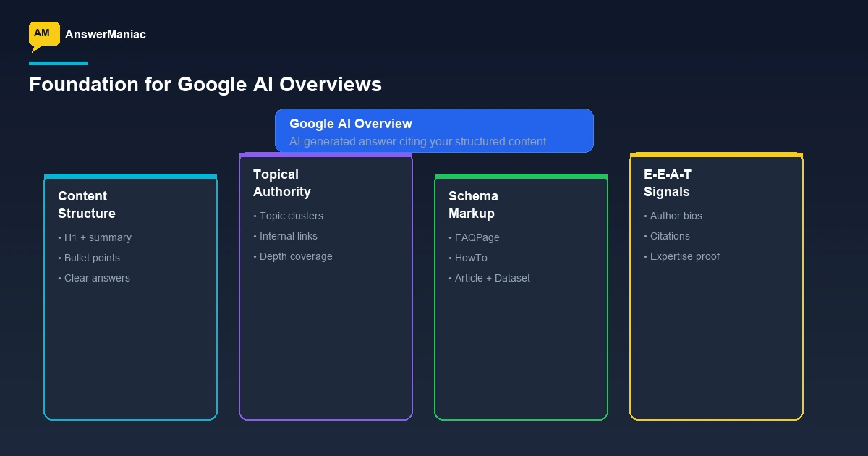Select the HowTo schema item
This screenshot has height=456, width=868.
[x=467, y=258]
